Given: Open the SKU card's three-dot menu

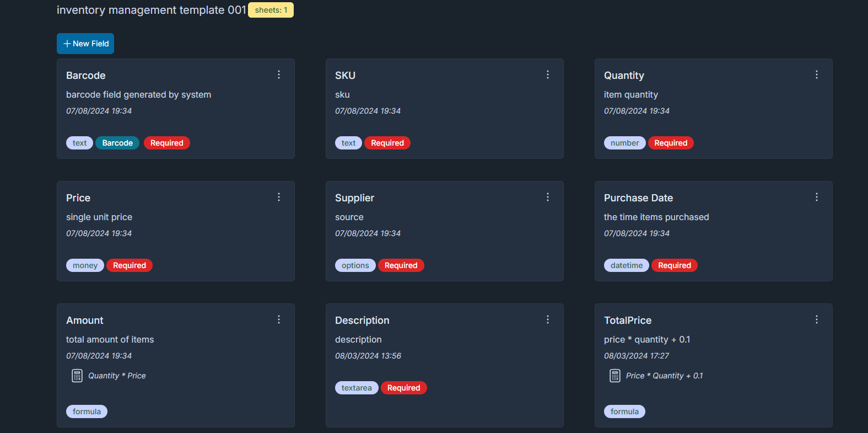Looking at the screenshot, I should (x=548, y=74).
